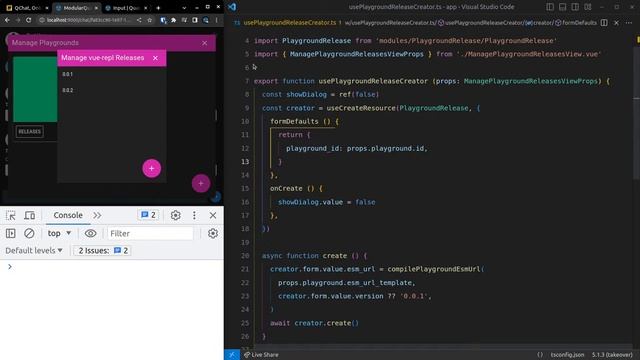Image resolution: width=640 pixels, height=360 pixels.
Task: Switch to the QChat browser tab
Action: 24,8
